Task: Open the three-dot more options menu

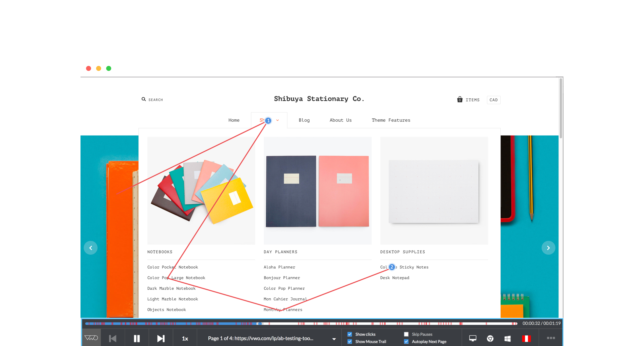Action: (x=551, y=338)
